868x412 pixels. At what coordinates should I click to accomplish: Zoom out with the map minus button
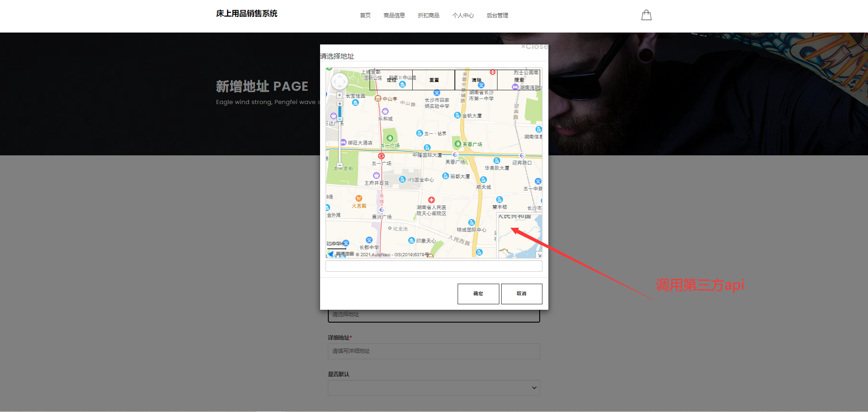click(340, 165)
